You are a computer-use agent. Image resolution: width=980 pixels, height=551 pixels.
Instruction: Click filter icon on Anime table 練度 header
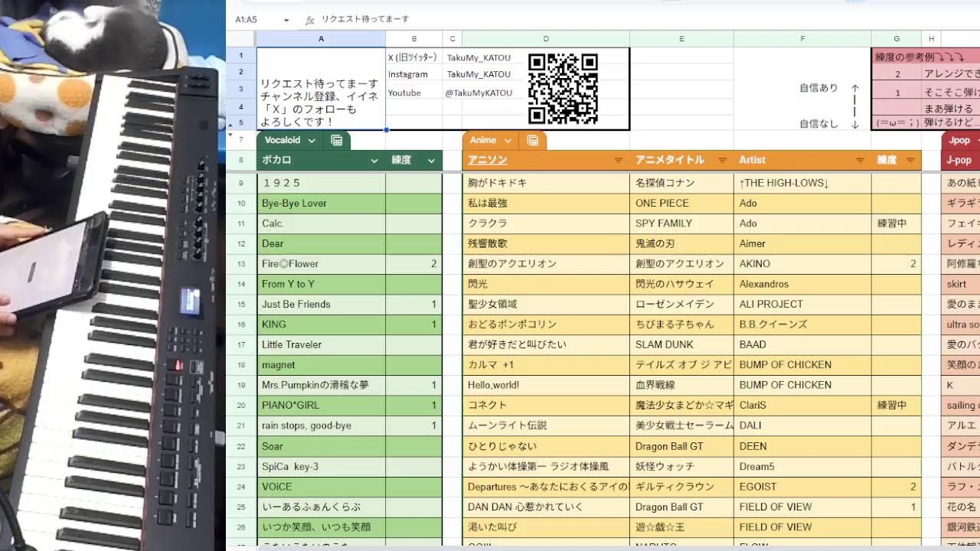(x=910, y=161)
